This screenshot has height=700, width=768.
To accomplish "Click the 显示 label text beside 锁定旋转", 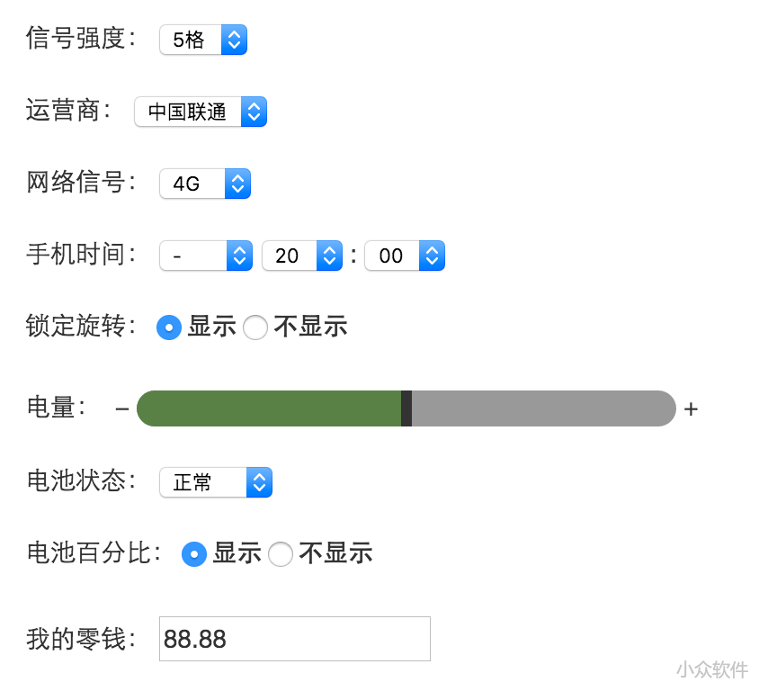I will 211,328.
